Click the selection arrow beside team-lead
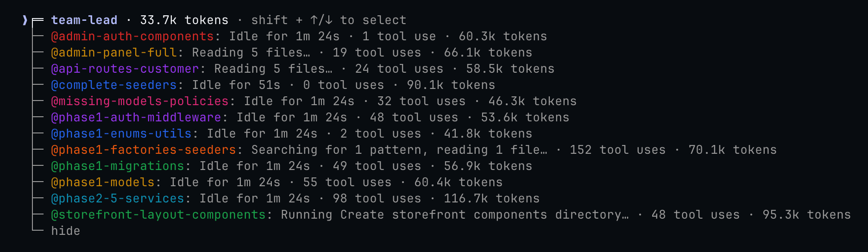The width and height of the screenshot is (868, 252). coord(25,20)
